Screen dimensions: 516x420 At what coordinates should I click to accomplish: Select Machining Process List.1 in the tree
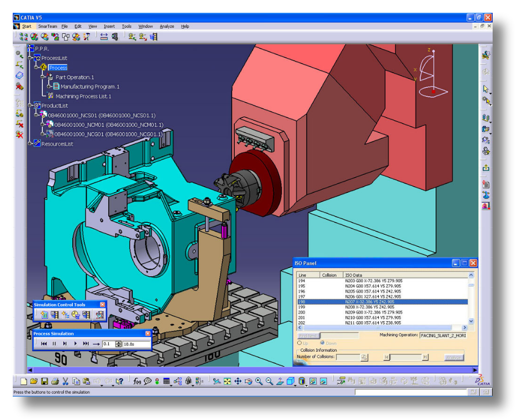click(x=83, y=96)
